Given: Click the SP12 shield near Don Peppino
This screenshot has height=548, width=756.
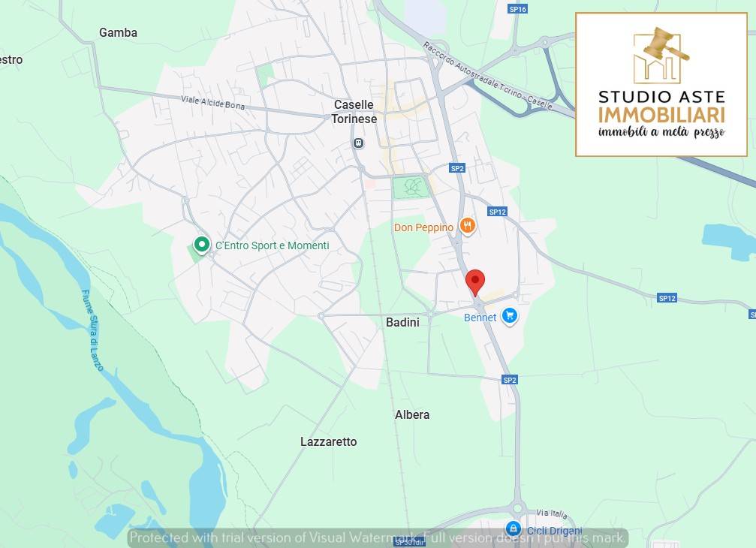Looking at the screenshot, I should [497, 212].
